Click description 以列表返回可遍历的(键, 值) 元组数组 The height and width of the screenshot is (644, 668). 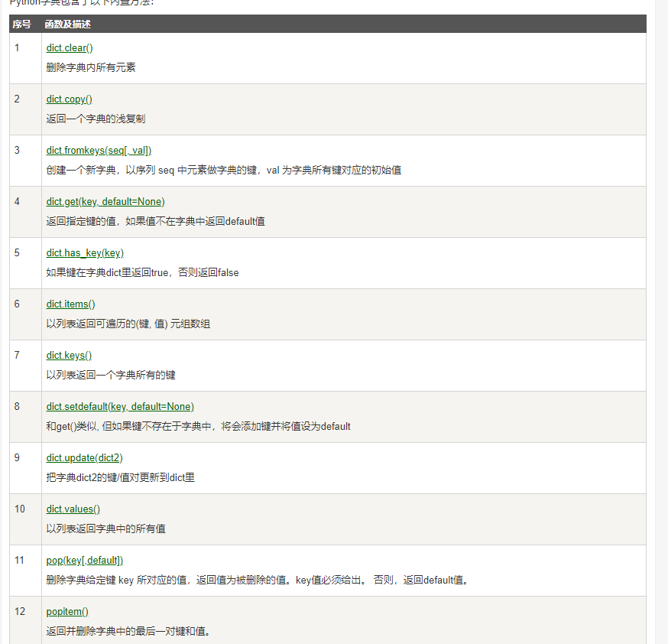(128, 324)
